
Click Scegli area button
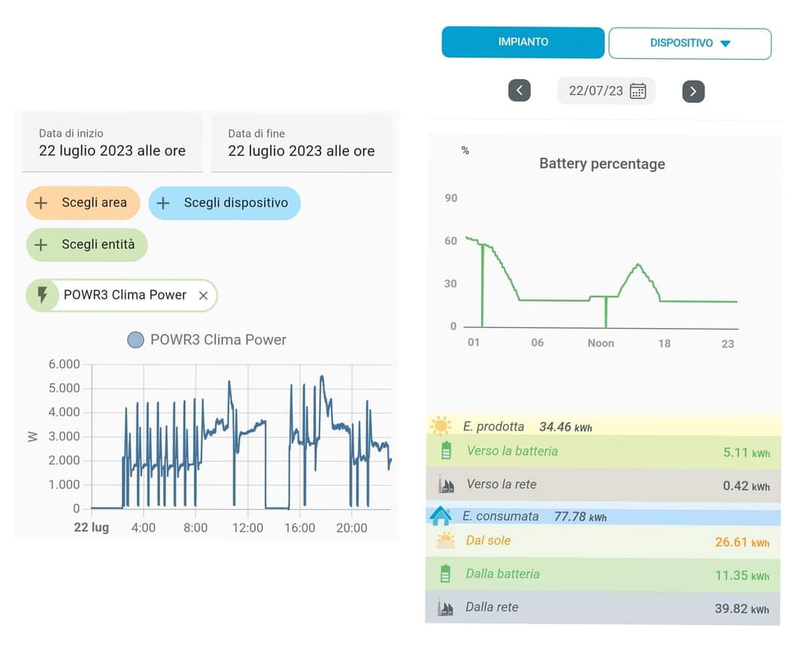(x=83, y=202)
